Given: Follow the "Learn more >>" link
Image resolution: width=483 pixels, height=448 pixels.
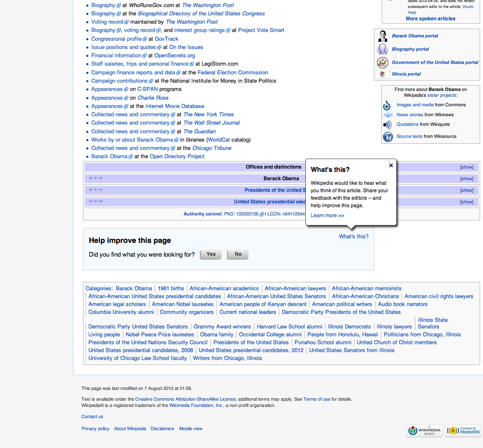Looking at the screenshot, I should point(327,215).
